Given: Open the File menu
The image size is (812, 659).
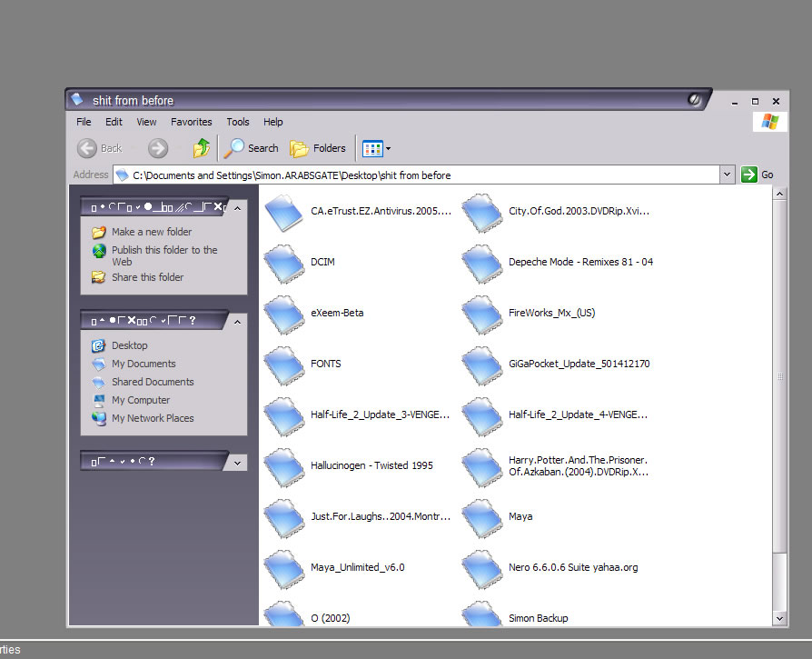Looking at the screenshot, I should 84,121.
